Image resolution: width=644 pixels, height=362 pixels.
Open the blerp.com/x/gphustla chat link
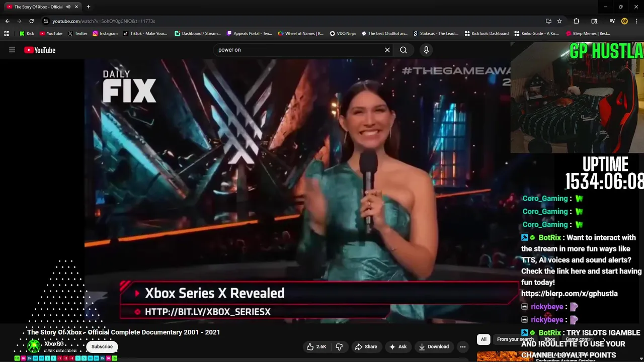point(570,294)
